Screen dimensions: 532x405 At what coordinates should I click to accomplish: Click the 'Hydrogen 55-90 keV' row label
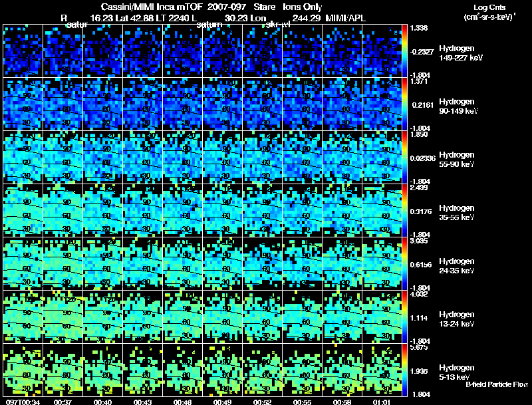457,160
